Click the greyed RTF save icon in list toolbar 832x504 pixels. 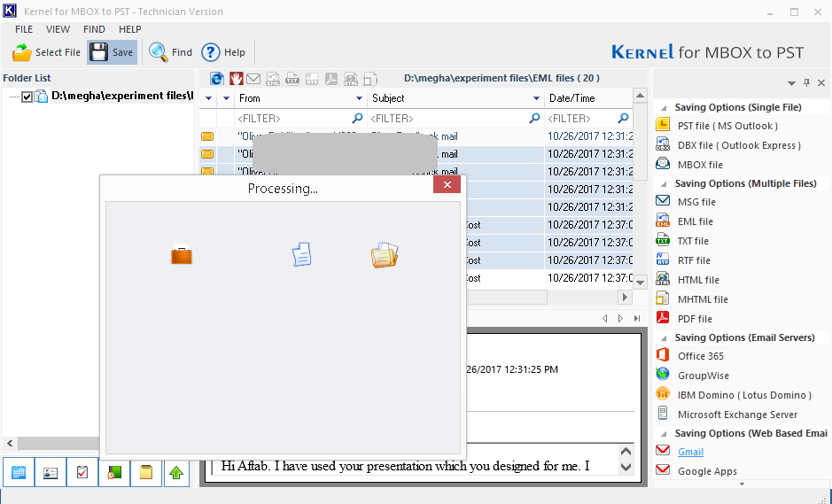click(312, 79)
